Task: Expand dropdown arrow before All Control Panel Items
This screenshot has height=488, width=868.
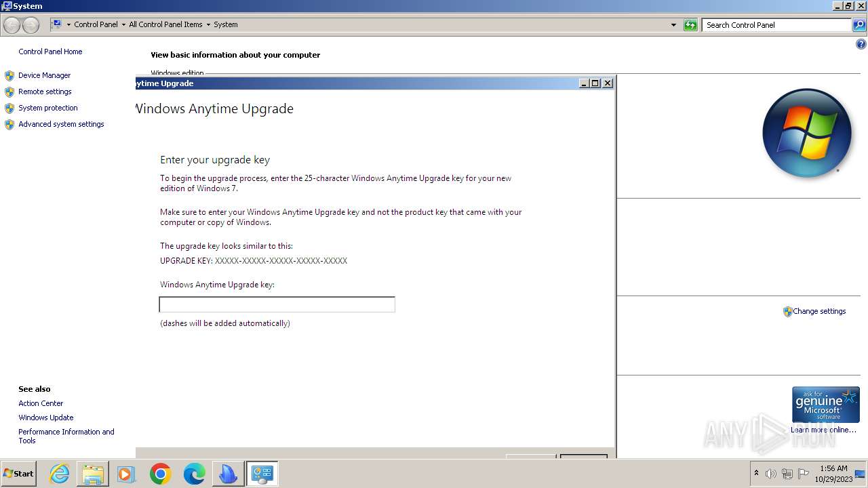Action: (123, 24)
